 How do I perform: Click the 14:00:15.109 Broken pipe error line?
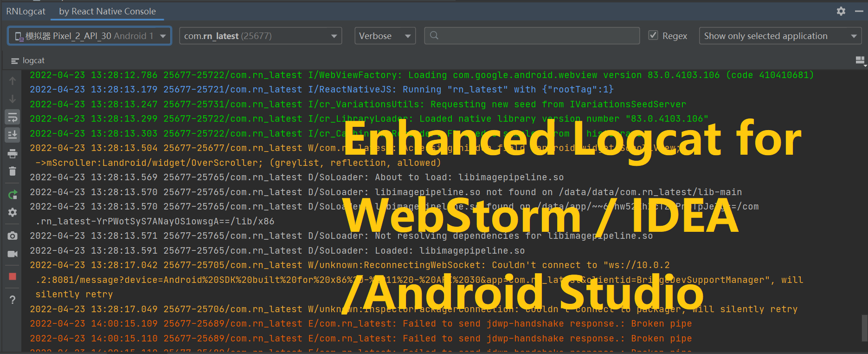click(x=360, y=323)
